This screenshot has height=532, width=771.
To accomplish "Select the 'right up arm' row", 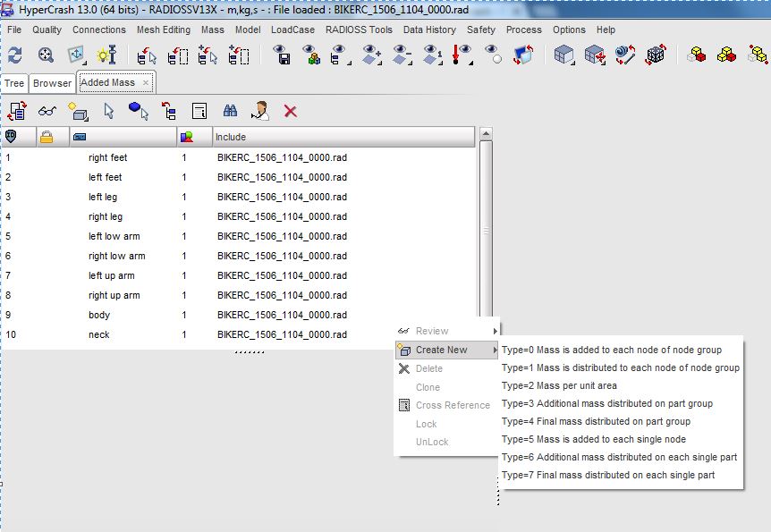I will [239, 295].
